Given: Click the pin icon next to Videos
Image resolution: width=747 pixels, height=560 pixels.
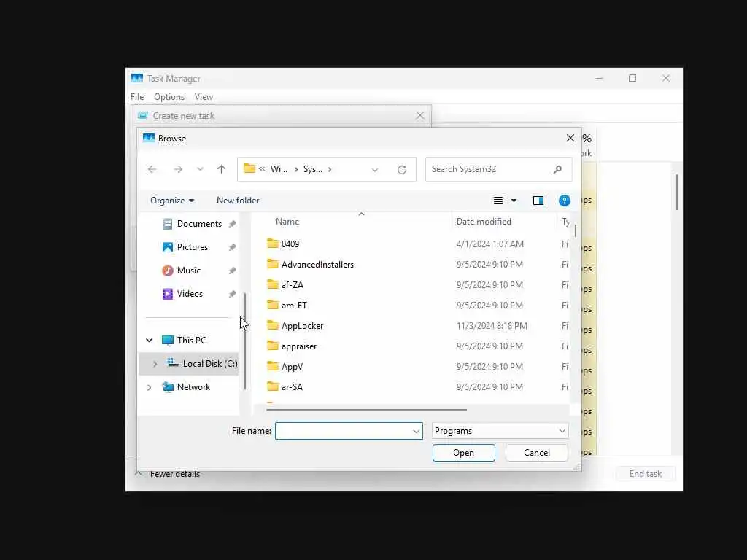Looking at the screenshot, I should pyautogui.click(x=232, y=294).
